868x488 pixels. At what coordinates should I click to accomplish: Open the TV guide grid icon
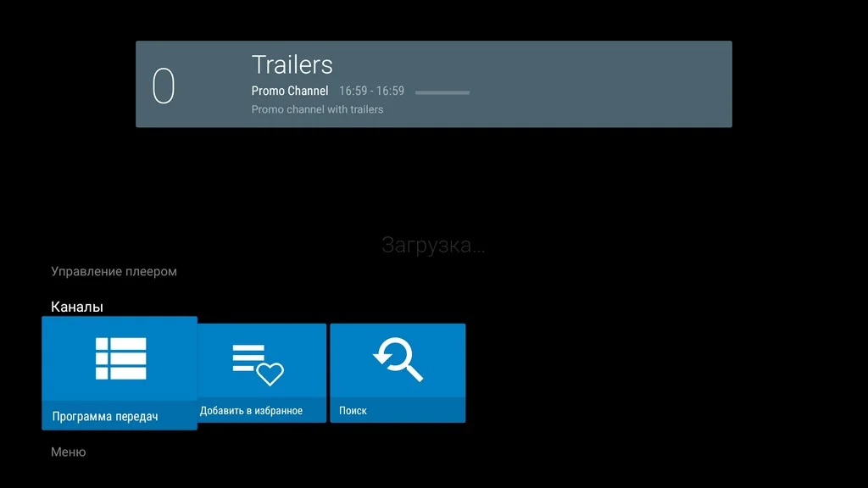[120, 358]
